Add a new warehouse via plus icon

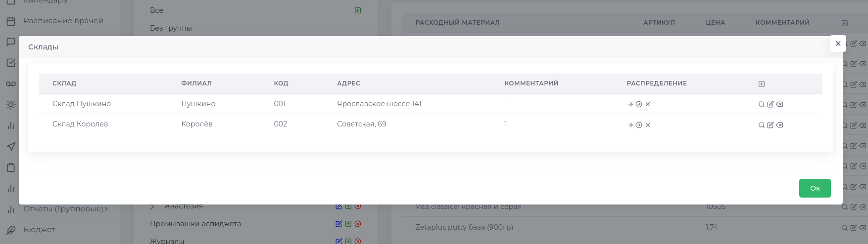coord(762,84)
